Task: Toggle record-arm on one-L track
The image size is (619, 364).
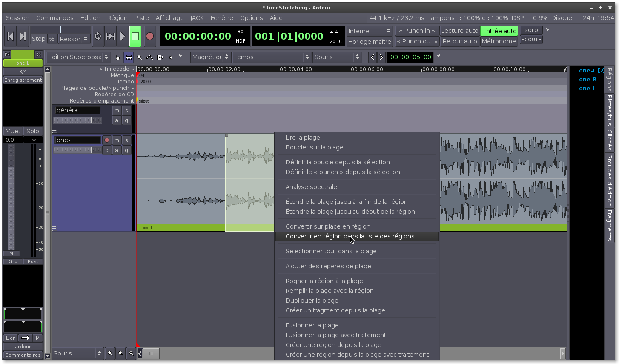Action: tap(107, 140)
